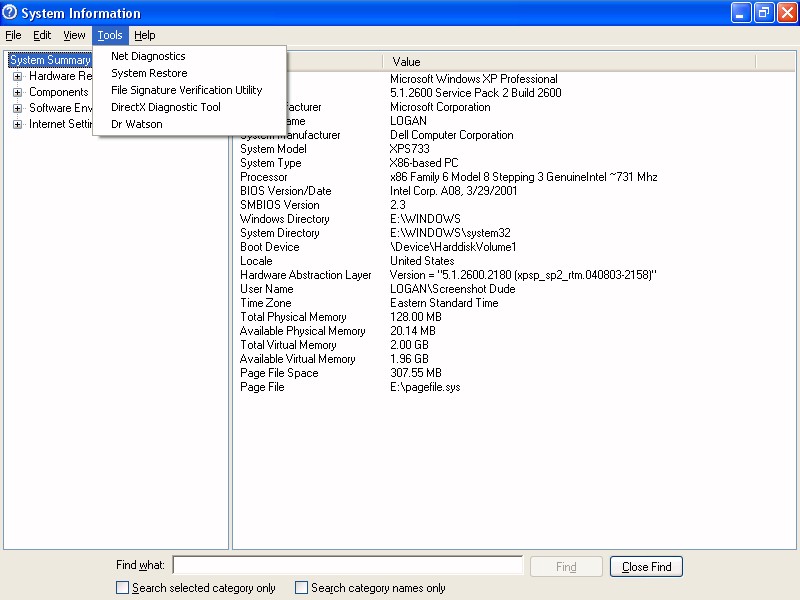Click the E:\pagefile.sys value
The height and width of the screenshot is (600, 800).
tap(425, 387)
